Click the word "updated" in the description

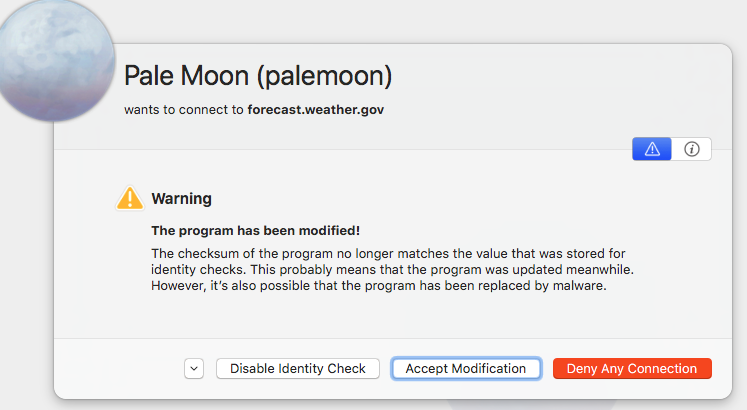pos(538,270)
